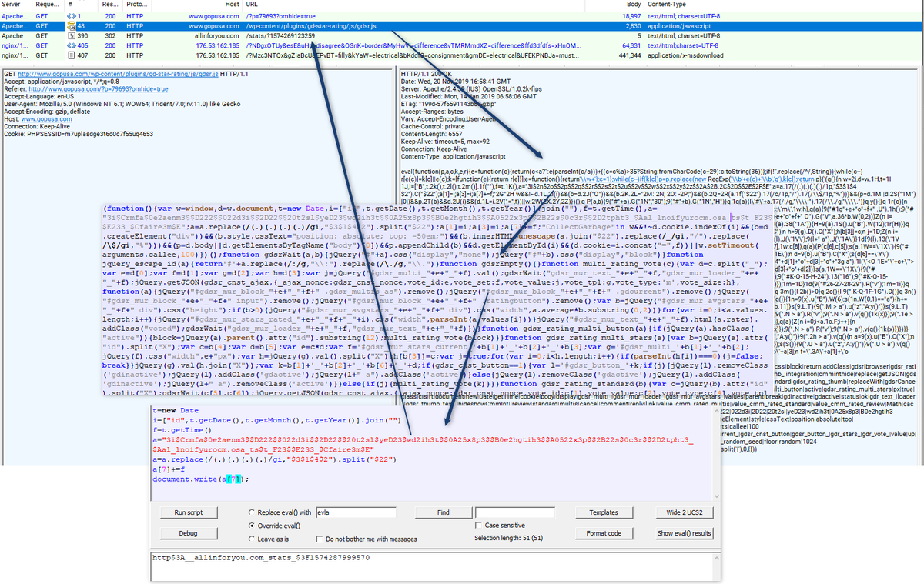
Task: Click Selection length: 51 (51) label
Action: [x=508, y=539]
